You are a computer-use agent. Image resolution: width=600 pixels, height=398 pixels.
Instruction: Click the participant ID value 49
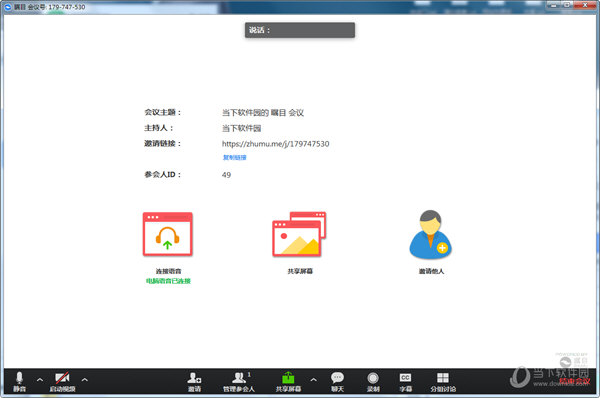[226, 175]
